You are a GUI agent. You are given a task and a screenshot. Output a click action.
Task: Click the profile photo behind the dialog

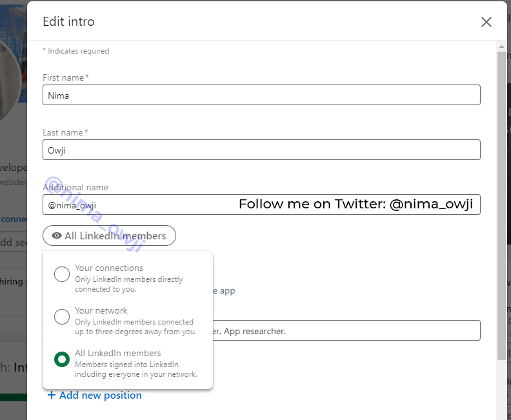pyautogui.click(x=13, y=77)
